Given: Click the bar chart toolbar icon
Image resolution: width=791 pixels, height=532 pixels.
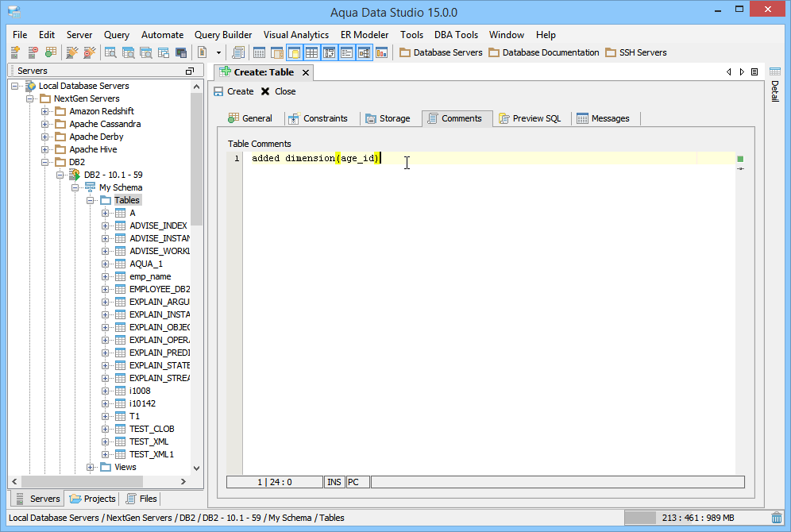Looking at the screenshot, I should point(382,52).
